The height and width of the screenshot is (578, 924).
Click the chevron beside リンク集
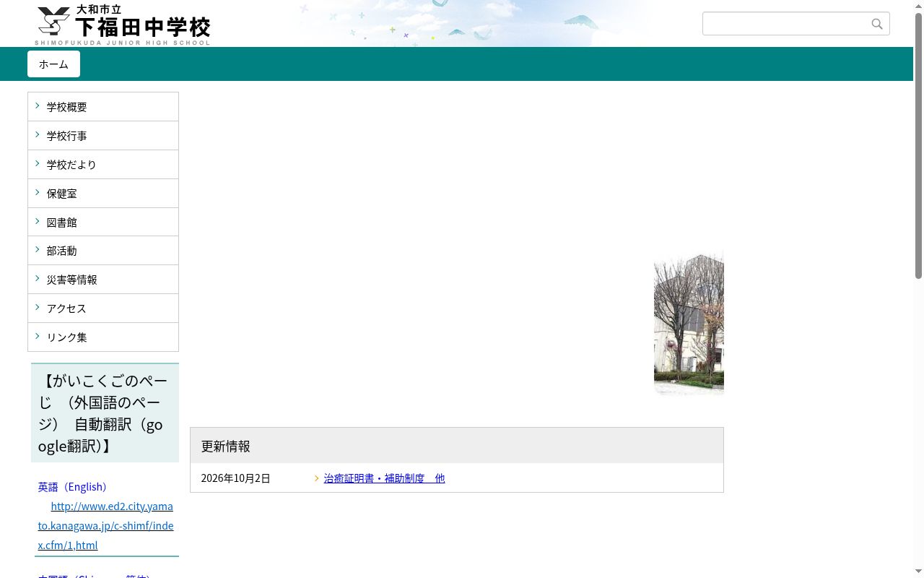point(38,336)
